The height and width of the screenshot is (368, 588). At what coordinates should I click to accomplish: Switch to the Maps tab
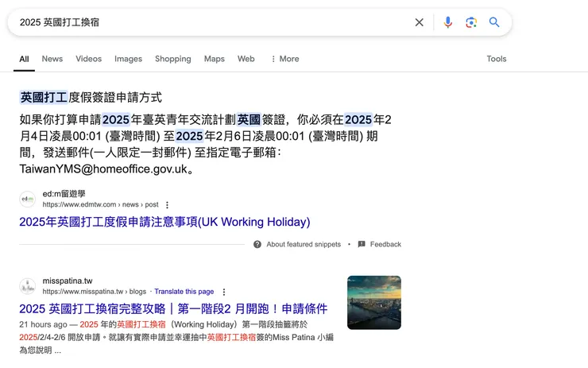point(214,59)
